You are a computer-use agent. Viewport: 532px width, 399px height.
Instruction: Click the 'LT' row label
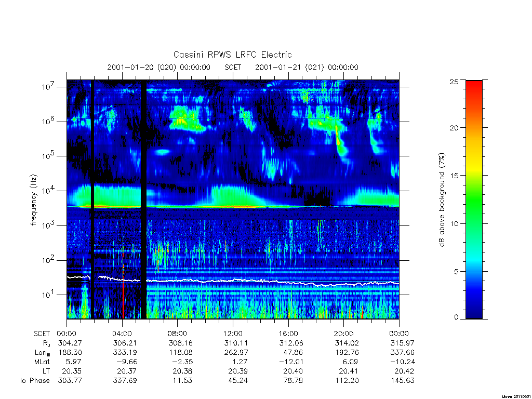coord(46,371)
